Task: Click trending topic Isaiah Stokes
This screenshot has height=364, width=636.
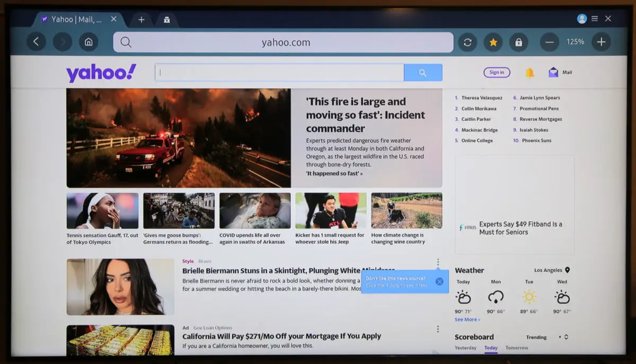Action: pyautogui.click(x=534, y=130)
